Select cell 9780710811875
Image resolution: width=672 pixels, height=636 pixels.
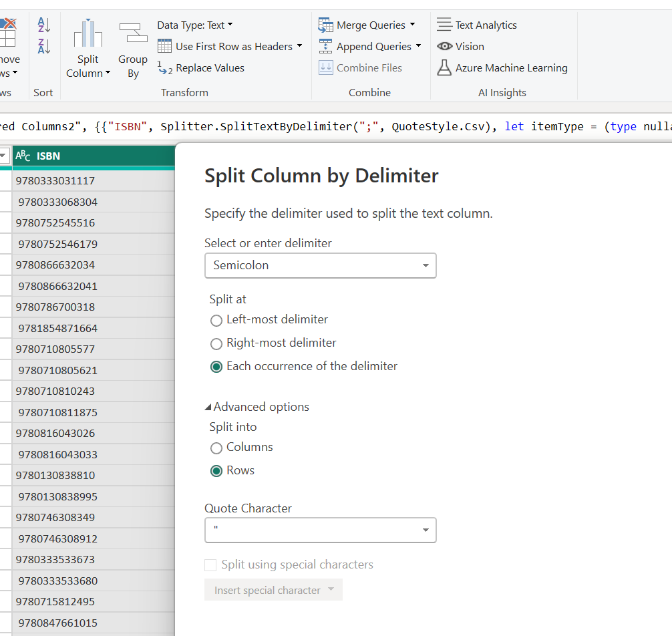pos(94,412)
